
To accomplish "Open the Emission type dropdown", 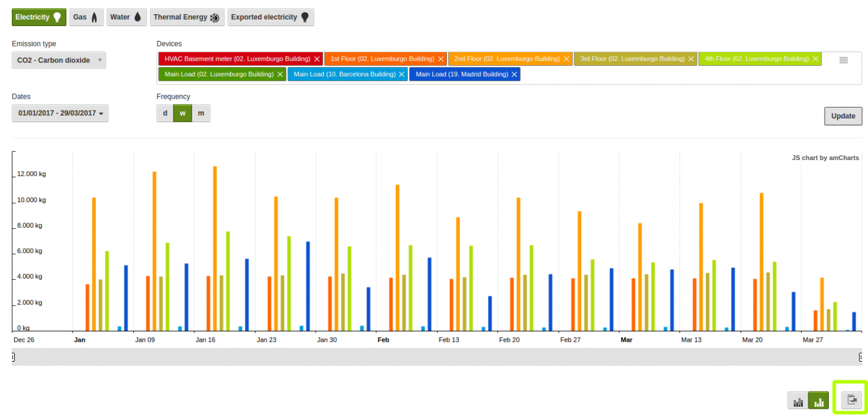I will coord(59,60).
